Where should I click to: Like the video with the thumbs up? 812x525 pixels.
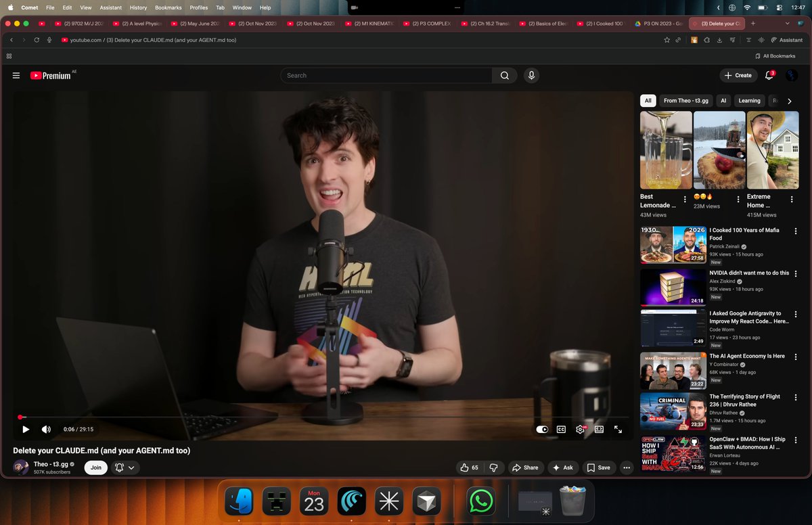(470, 467)
